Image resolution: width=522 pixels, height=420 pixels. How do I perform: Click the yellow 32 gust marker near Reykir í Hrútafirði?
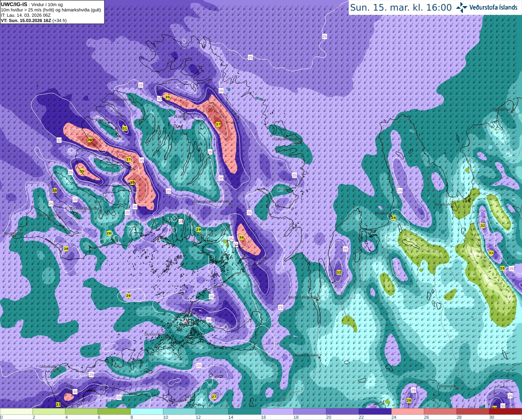click(339, 272)
